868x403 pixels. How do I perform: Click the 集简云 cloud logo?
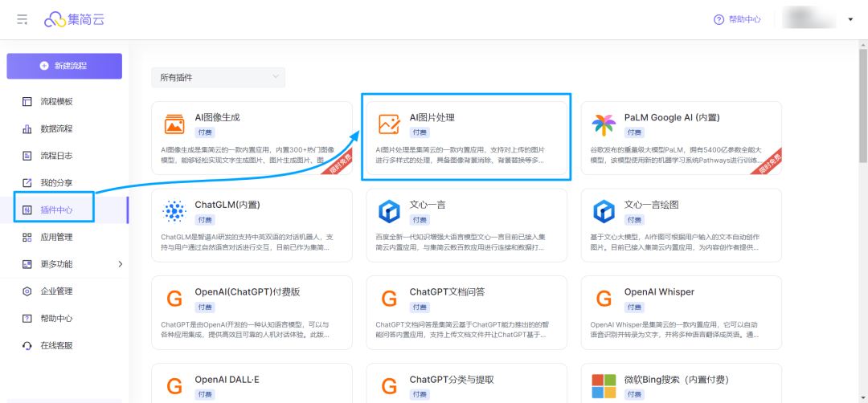(74, 20)
